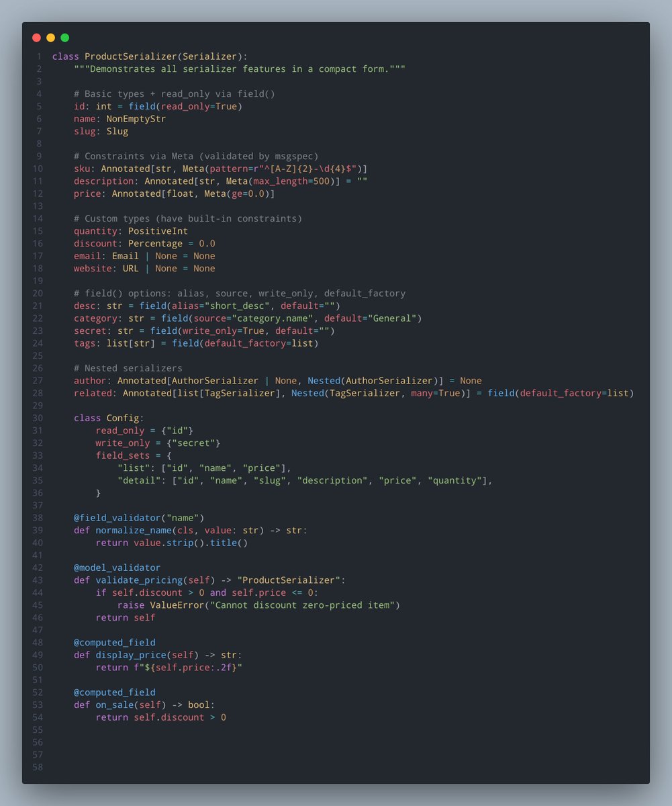
Task: Select the on_sale method name
Action: pos(113,705)
